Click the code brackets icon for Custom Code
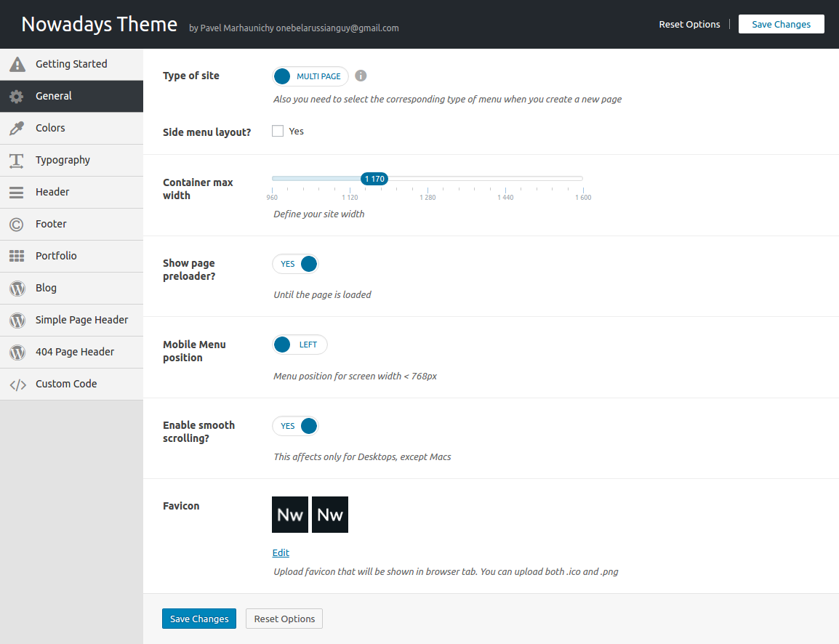The width and height of the screenshot is (839, 644). click(17, 385)
